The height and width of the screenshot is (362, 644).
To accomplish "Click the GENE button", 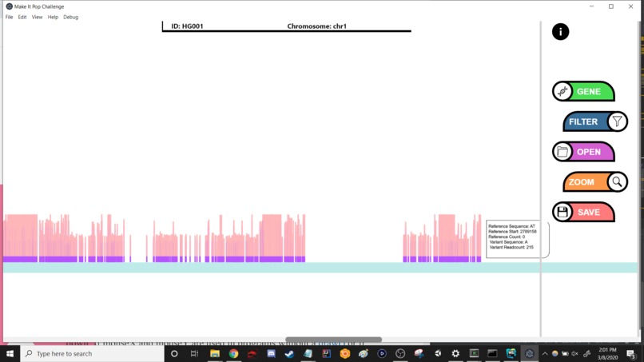I will 583,91.
